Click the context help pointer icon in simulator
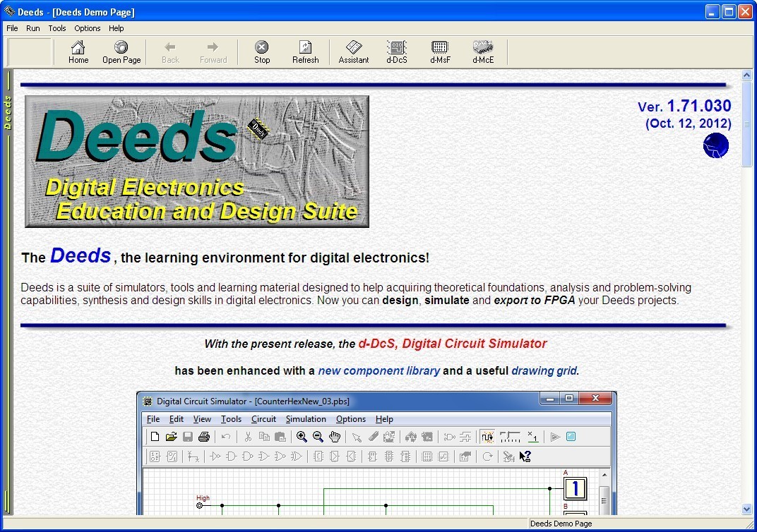The image size is (757, 532). tap(525, 456)
